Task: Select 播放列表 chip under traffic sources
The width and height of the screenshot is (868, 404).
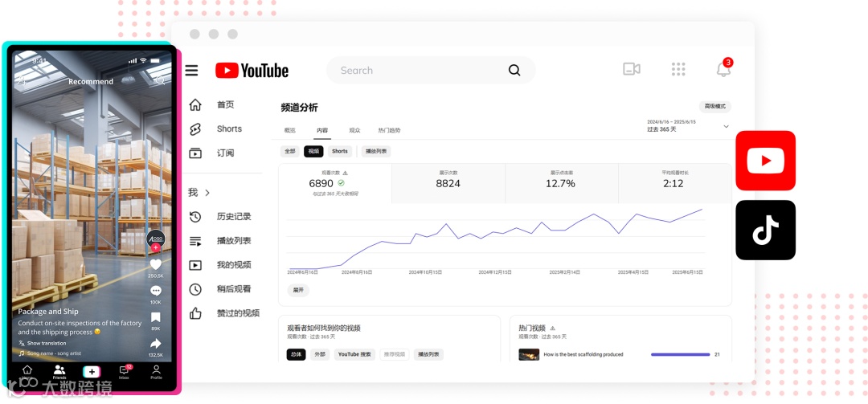Action: [428, 354]
